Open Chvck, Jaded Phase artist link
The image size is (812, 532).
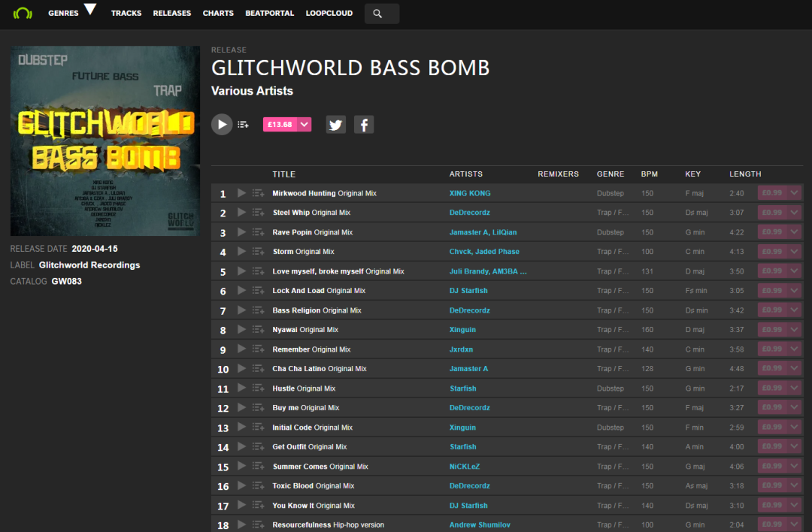click(484, 252)
